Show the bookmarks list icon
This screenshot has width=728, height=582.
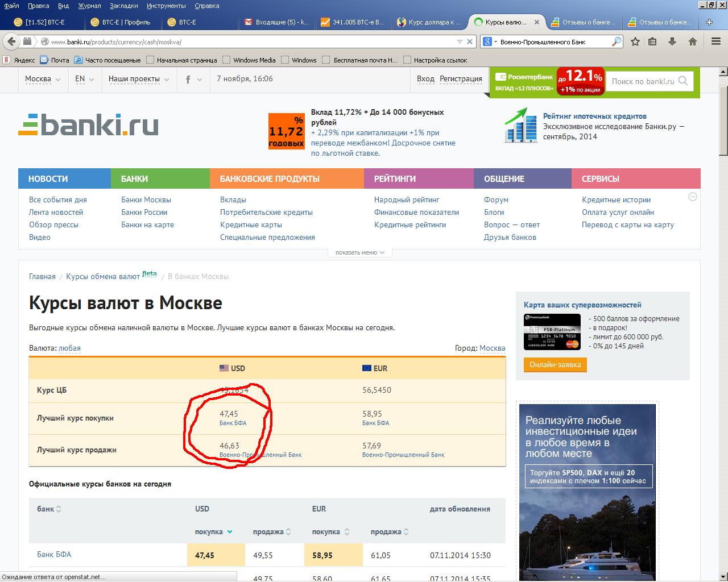pos(653,41)
